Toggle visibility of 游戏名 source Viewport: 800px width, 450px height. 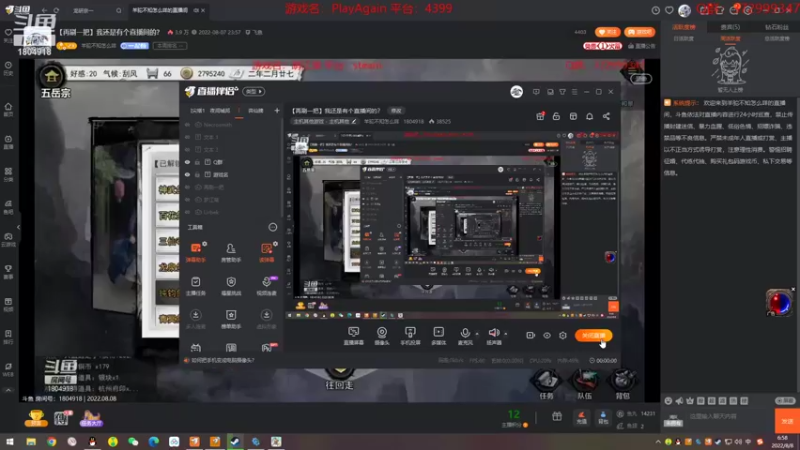point(187,174)
